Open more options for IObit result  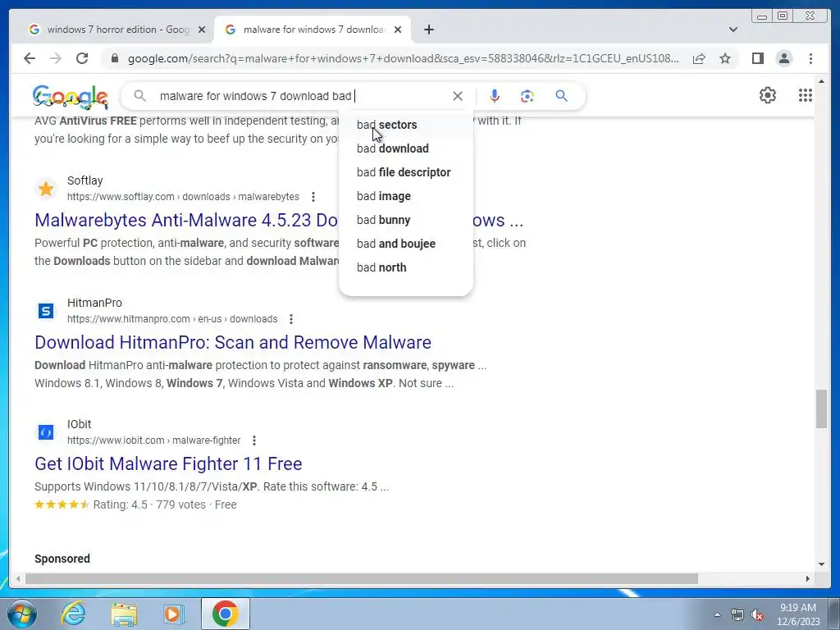pos(254,441)
